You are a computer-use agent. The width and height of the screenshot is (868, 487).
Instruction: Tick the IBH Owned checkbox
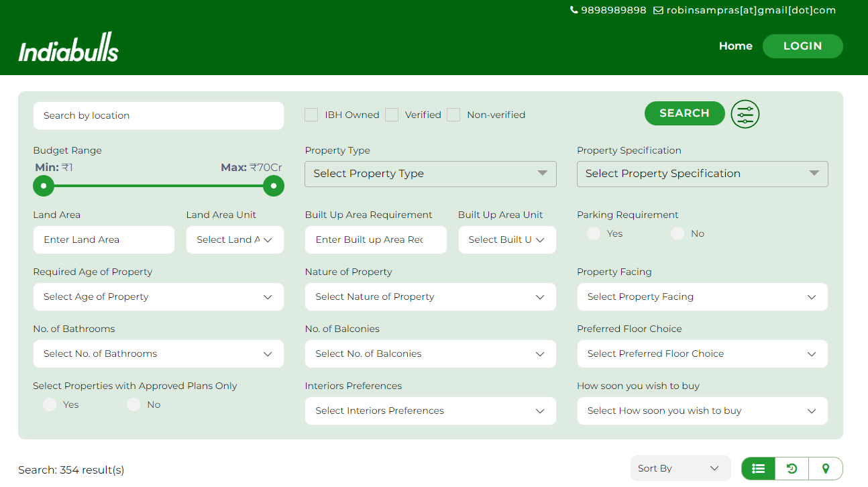tap(311, 115)
